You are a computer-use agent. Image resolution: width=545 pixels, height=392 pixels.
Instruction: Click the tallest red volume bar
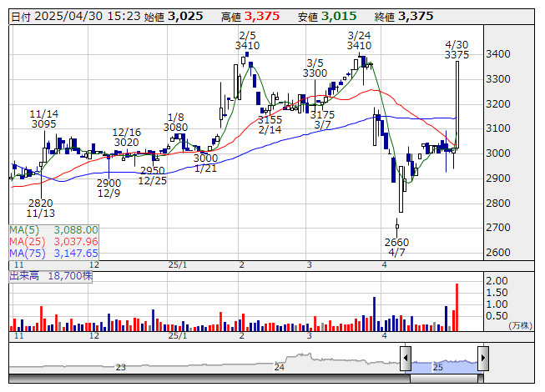(x=457, y=307)
